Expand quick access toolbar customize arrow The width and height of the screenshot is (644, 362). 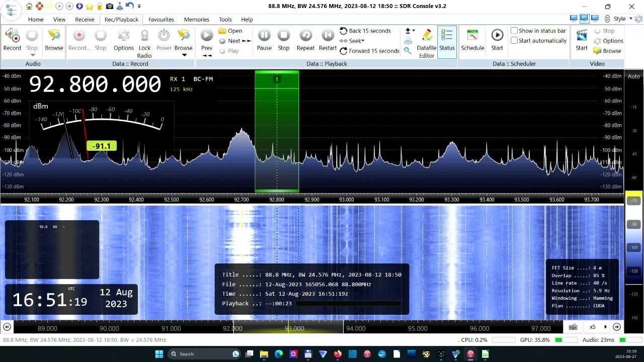(139, 7)
